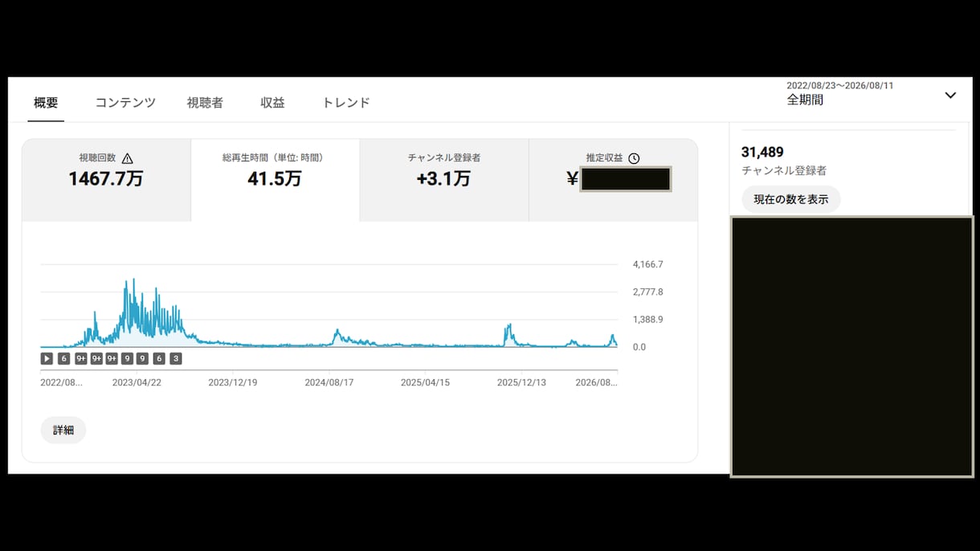This screenshot has width=980, height=551.
Task: Open the 概要 tab
Action: (x=46, y=103)
